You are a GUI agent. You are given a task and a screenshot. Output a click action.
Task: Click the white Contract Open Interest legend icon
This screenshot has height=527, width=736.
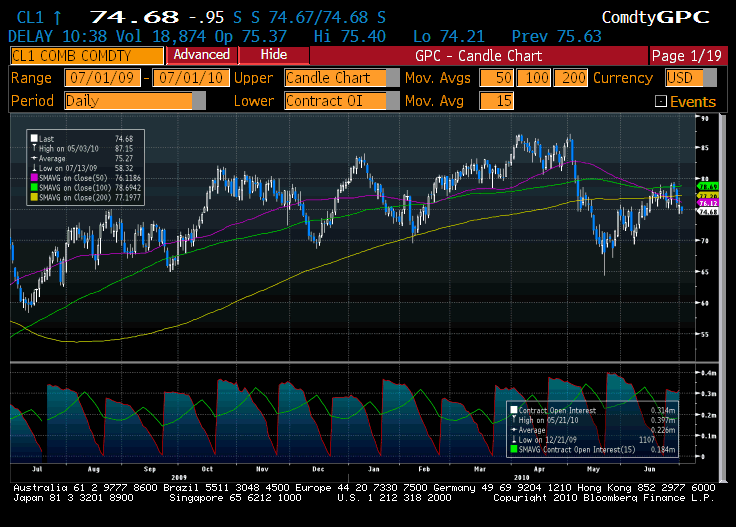click(514, 409)
